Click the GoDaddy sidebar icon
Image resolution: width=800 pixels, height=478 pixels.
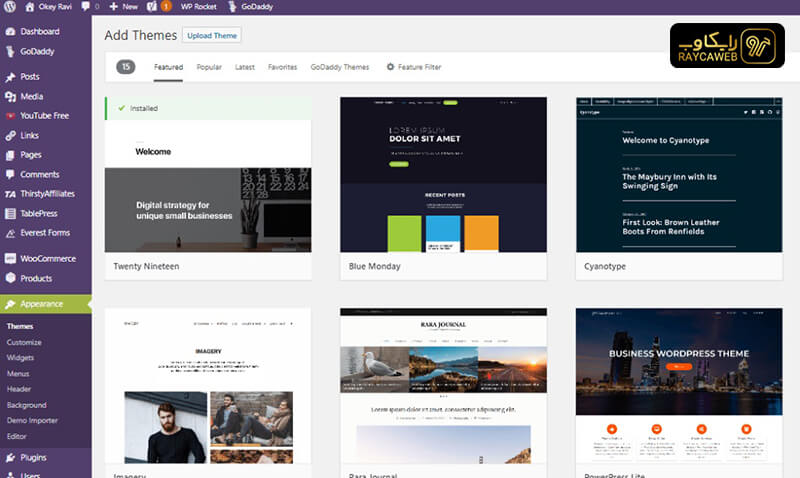[x=10, y=52]
